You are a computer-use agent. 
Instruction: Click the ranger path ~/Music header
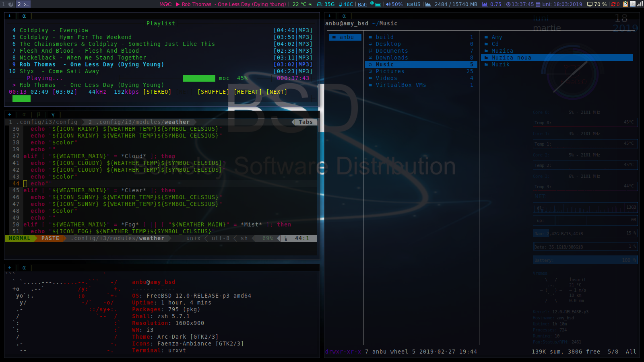384,23
